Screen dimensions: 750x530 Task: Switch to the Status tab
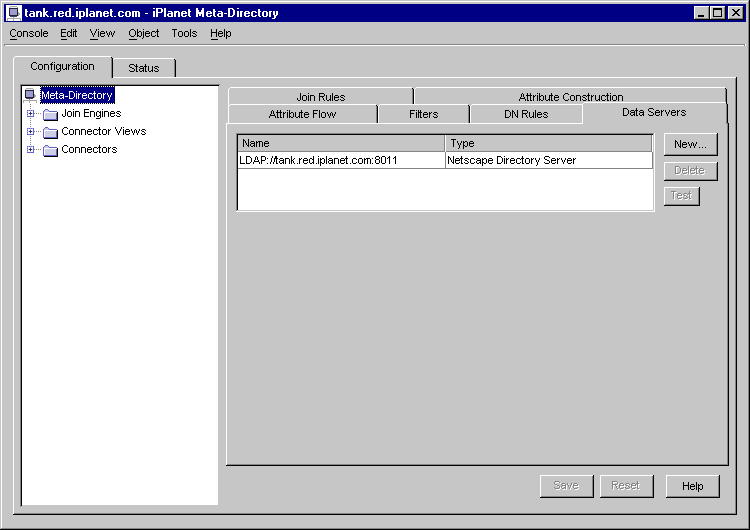point(143,68)
